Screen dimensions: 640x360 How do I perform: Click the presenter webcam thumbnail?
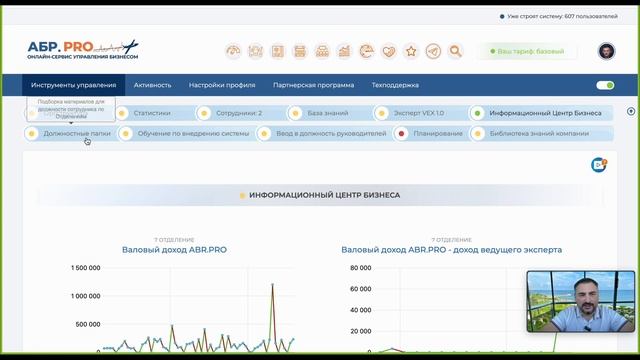pos(581,301)
